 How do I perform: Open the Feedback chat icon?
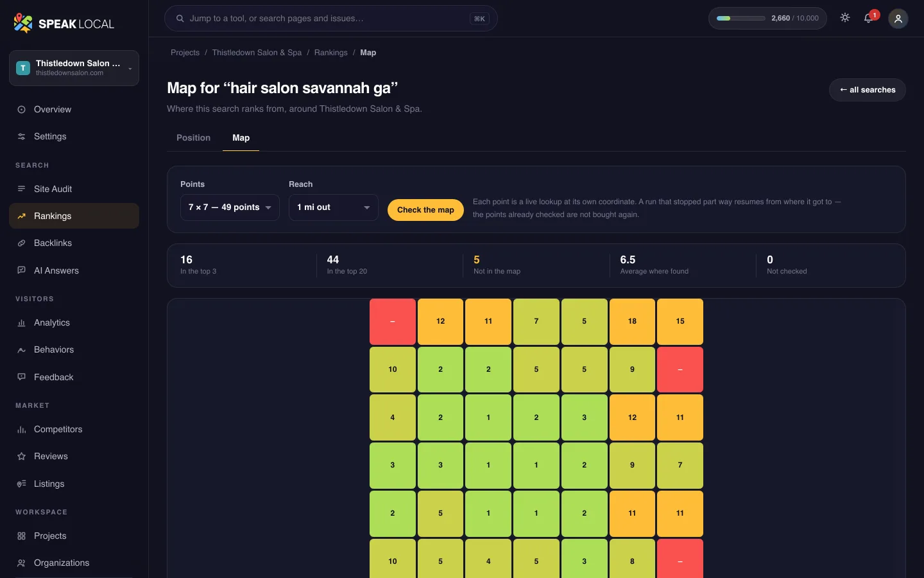[x=21, y=378]
